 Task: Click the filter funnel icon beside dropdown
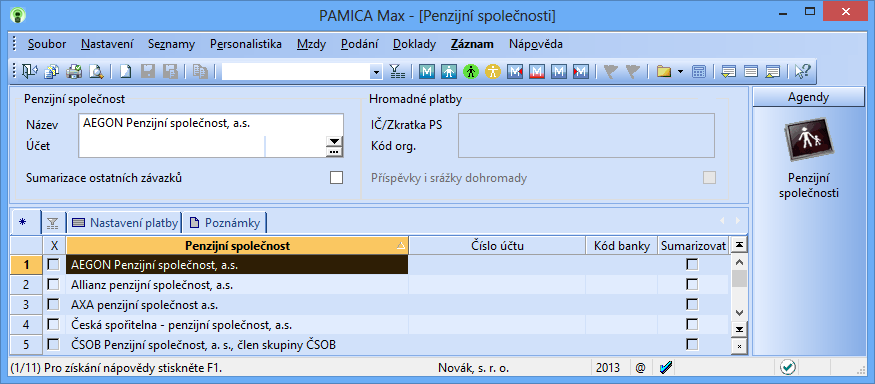[x=397, y=71]
